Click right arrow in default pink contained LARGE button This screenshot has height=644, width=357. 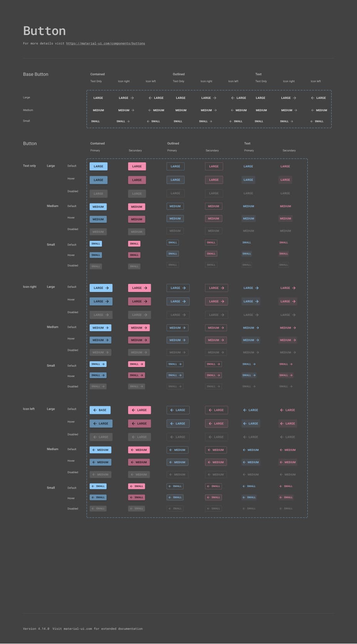(x=145, y=288)
